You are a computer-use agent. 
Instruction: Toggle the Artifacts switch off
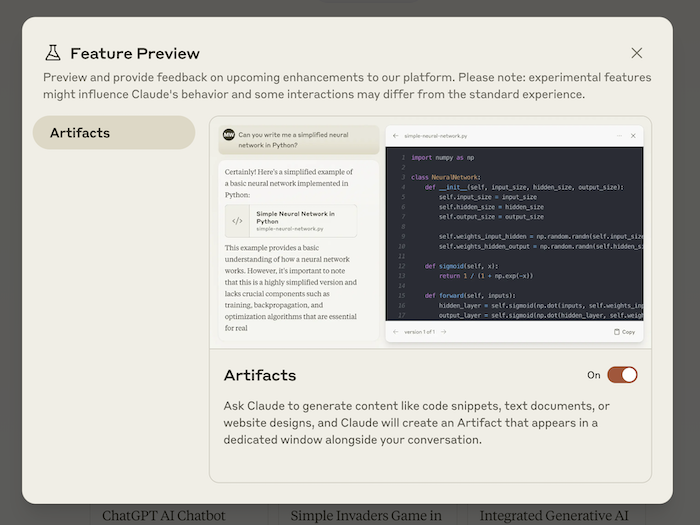coord(621,375)
